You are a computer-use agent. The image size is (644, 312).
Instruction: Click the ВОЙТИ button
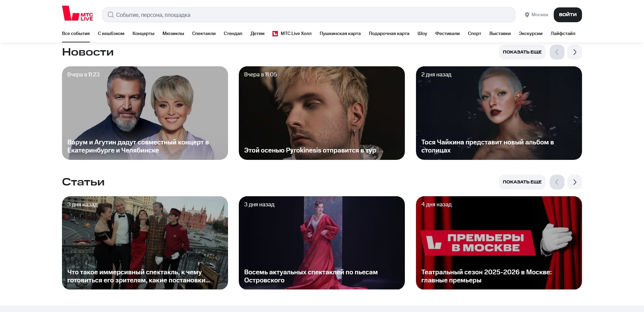[567, 14]
